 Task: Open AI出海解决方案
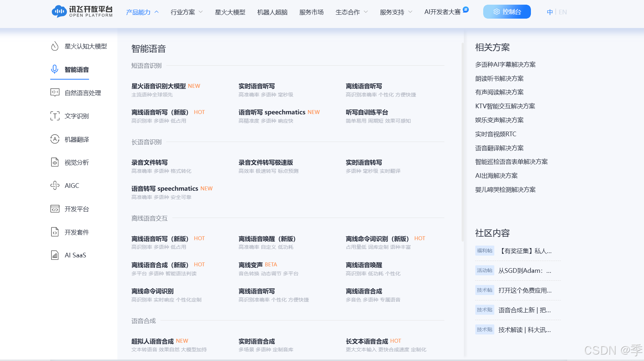click(496, 176)
